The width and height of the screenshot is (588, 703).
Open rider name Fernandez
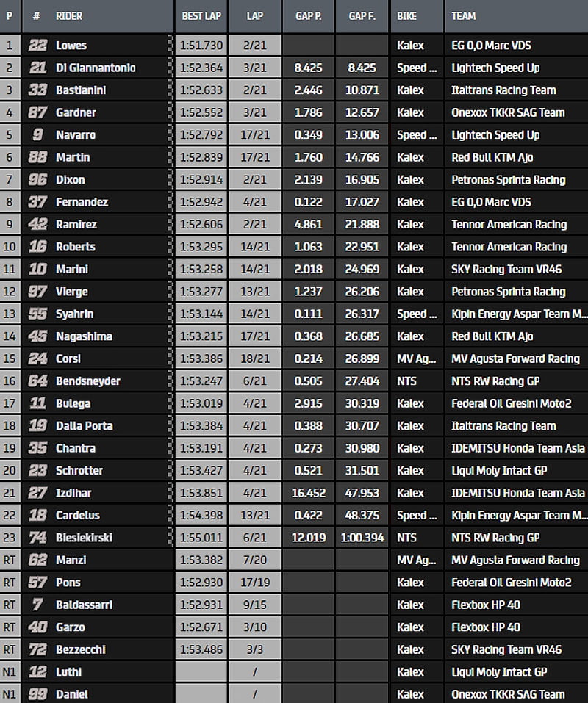[82, 202]
